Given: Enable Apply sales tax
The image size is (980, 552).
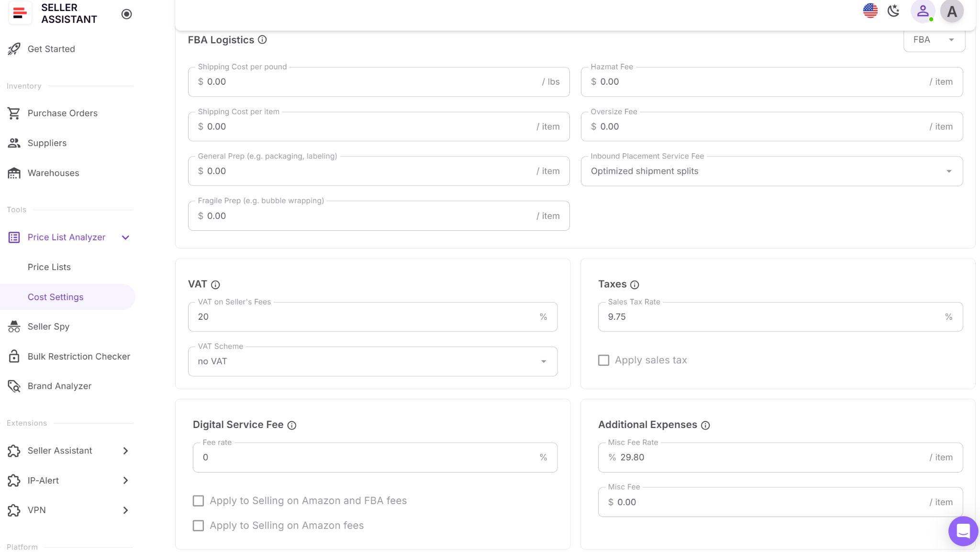Looking at the screenshot, I should pyautogui.click(x=603, y=360).
